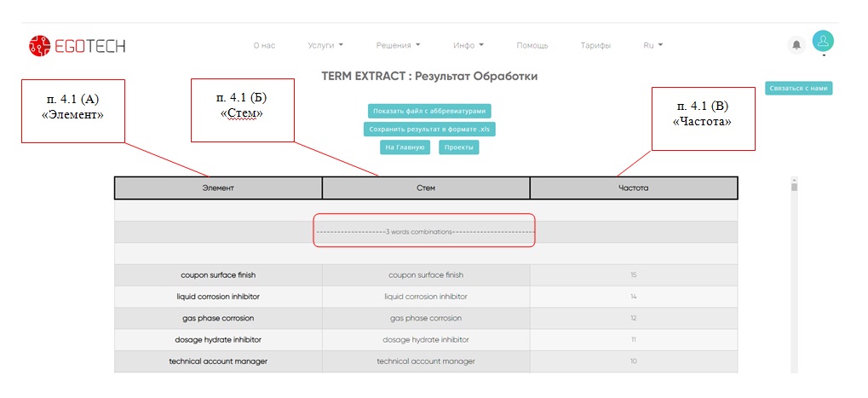The height and width of the screenshot is (398, 868).
Task: Expand the Решения dropdown menu
Action: [398, 45]
